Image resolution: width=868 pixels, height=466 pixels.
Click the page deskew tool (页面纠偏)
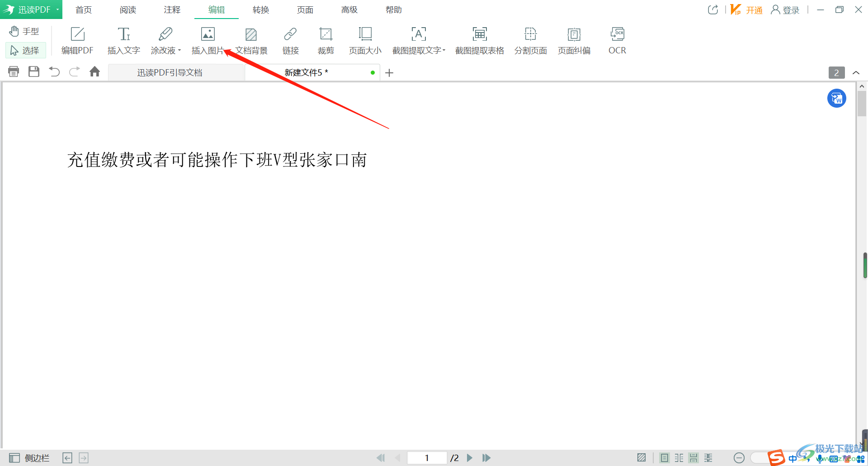tap(574, 41)
